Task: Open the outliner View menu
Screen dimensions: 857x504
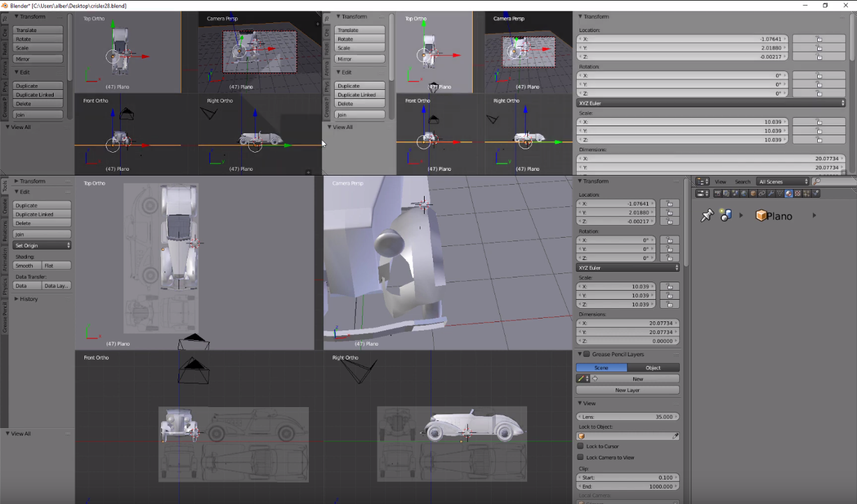Action: (720, 181)
